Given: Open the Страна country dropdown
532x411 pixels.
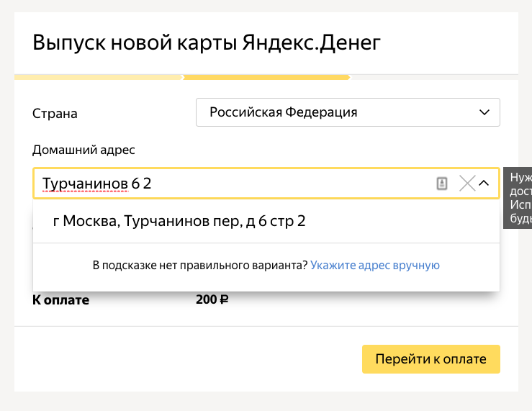Looking at the screenshot, I should point(348,112).
